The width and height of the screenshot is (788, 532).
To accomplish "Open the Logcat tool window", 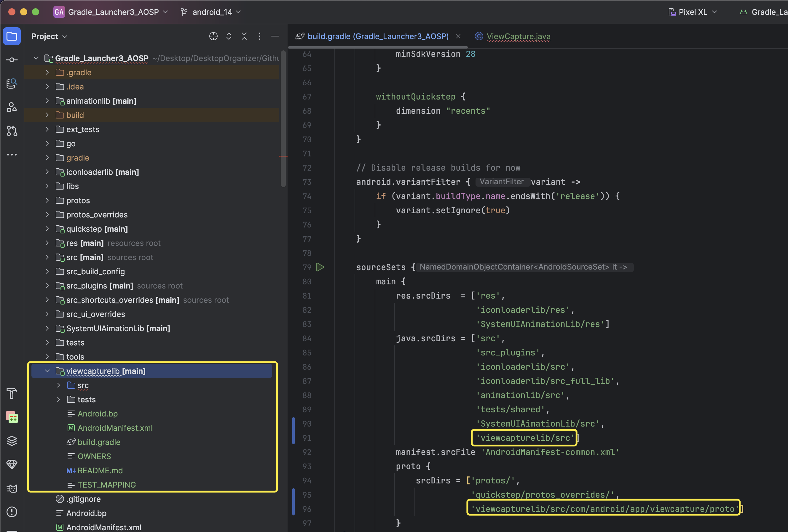I will coord(12,488).
